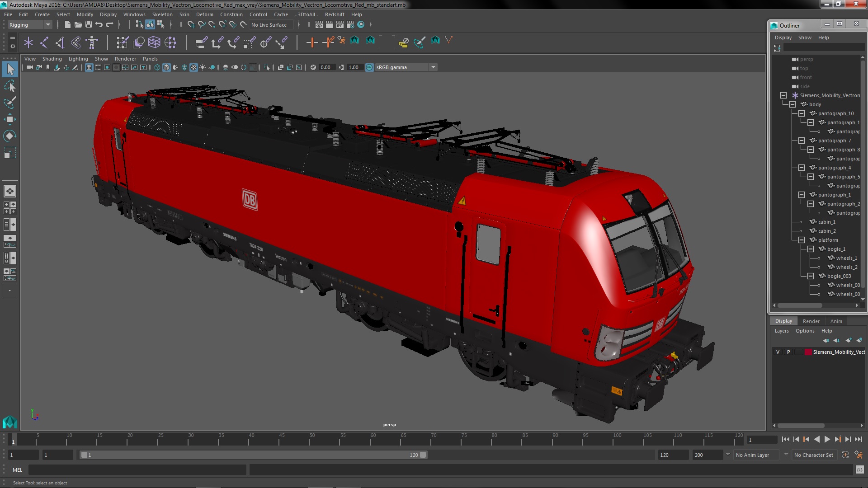Click the Parent constraint icon
868x488 pixels.
202,42
